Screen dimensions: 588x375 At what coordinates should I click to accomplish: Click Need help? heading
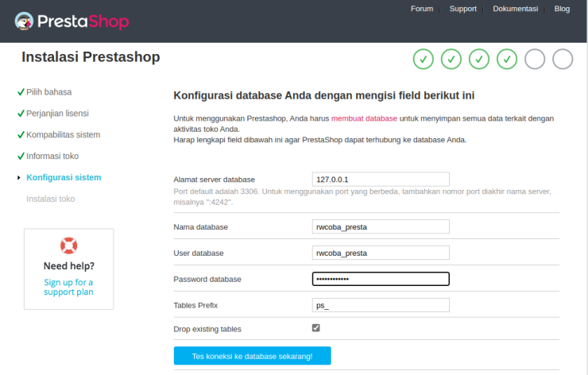tap(69, 266)
